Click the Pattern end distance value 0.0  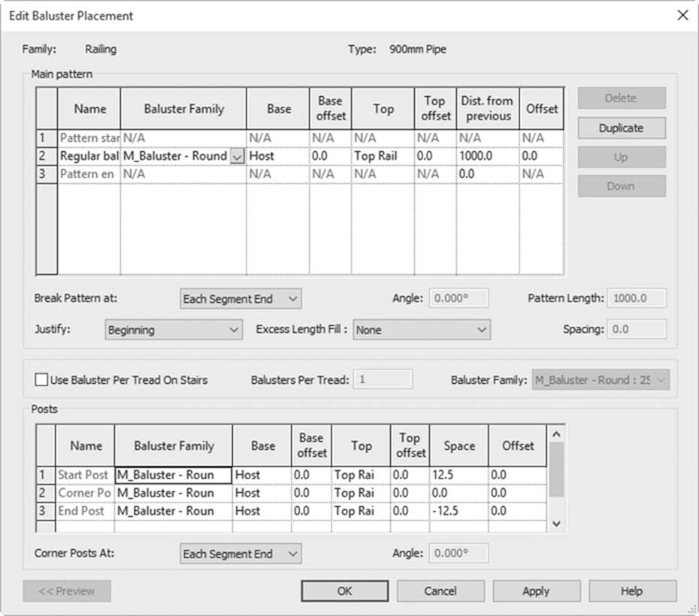tap(488, 174)
